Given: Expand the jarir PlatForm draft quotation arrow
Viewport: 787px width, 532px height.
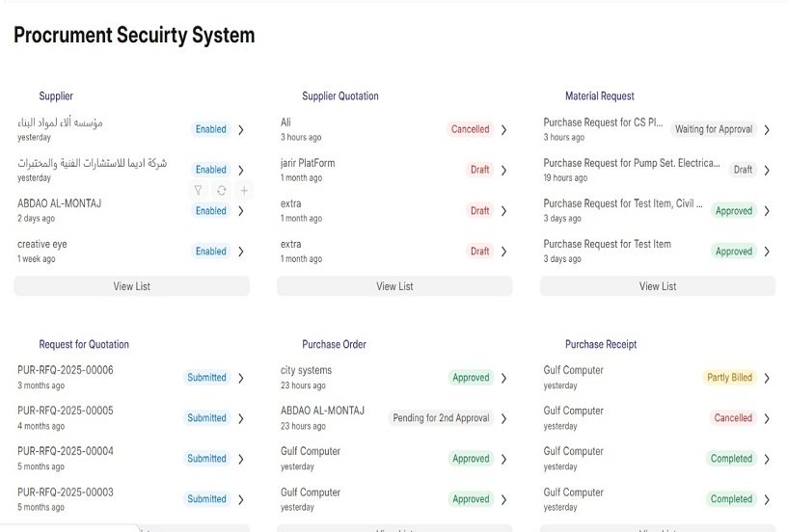Looking at the screenshot, I should pyautogui.click(x=503, y=170).
